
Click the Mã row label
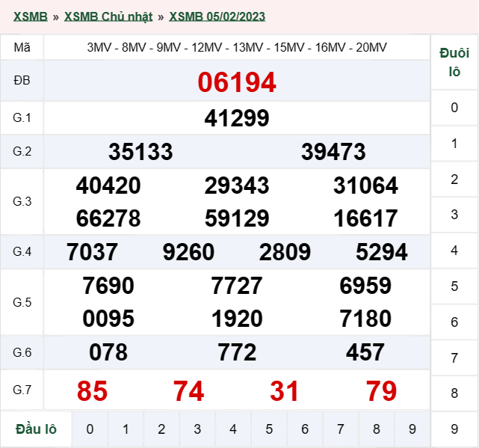pyautogui.click(x=22, y=47)
